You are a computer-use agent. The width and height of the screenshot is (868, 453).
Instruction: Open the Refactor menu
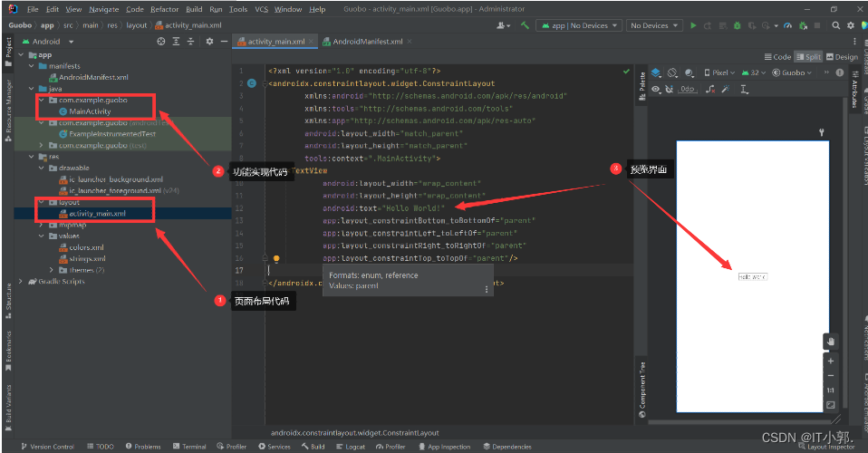click(164, 9)
